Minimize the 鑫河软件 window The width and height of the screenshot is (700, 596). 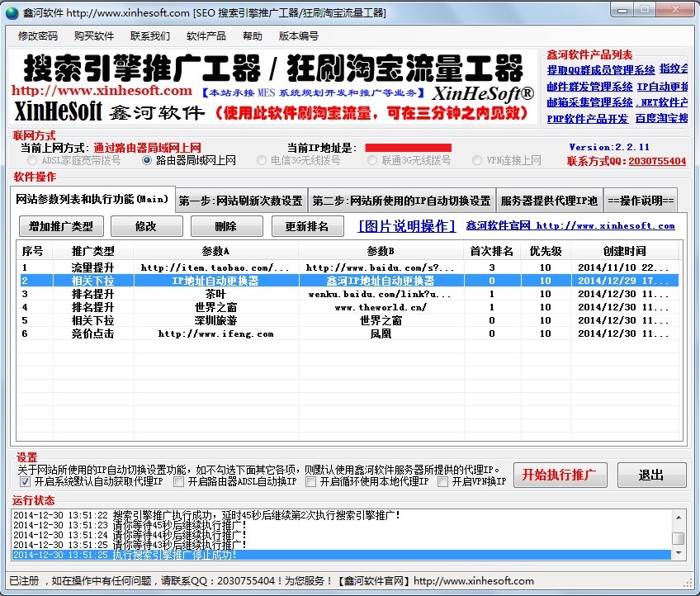622,9
